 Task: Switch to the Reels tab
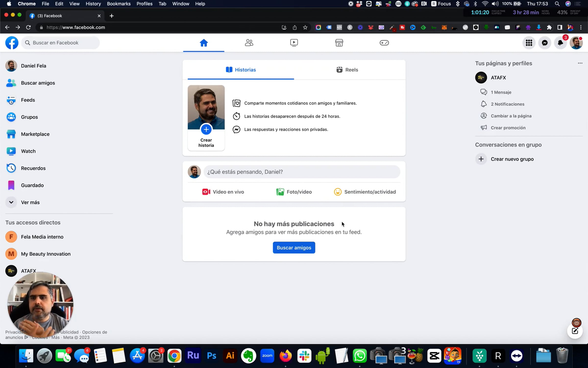(x=347, y=70)
